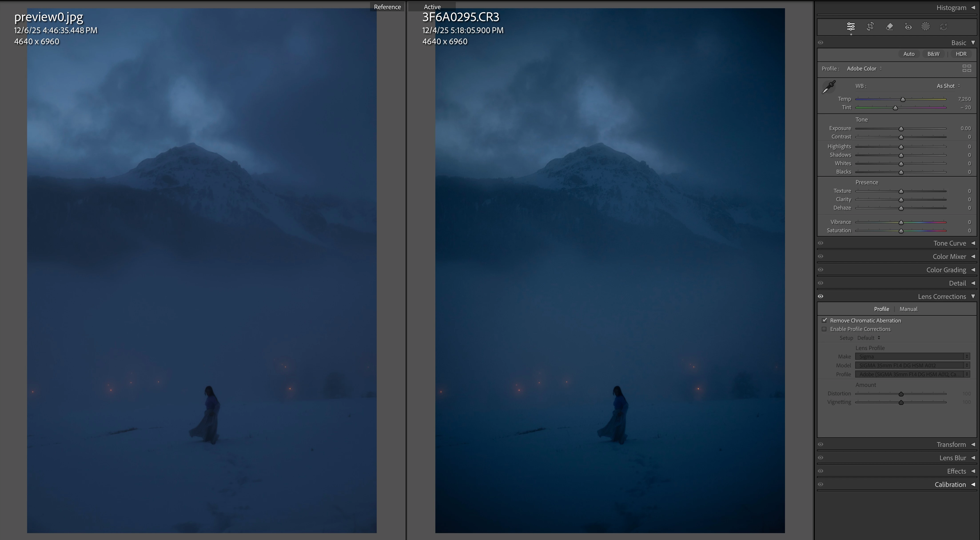The height and width of the screenshot is (540, 980).
Task: Toggle Tone Curve panel eye icon
Action: point(821,243)
